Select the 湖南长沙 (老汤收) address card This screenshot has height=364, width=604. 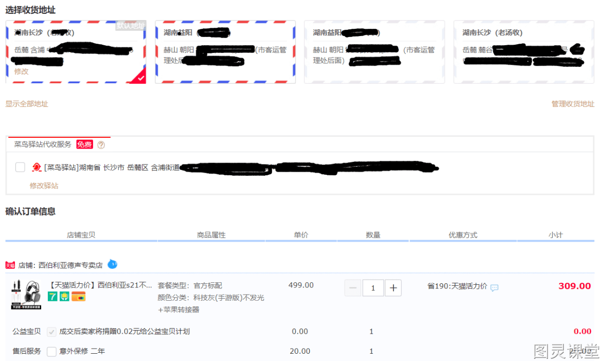tap(524, 52)
